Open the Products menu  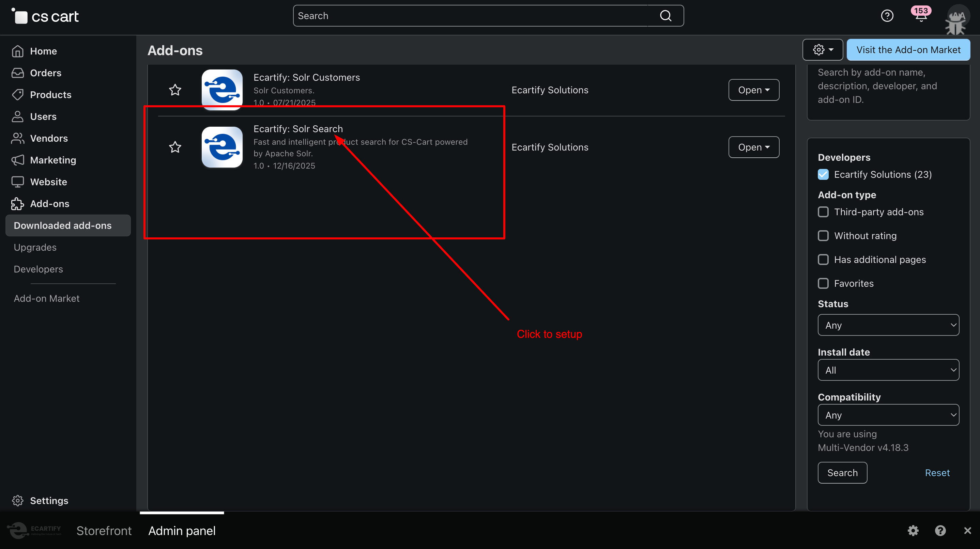50,95
